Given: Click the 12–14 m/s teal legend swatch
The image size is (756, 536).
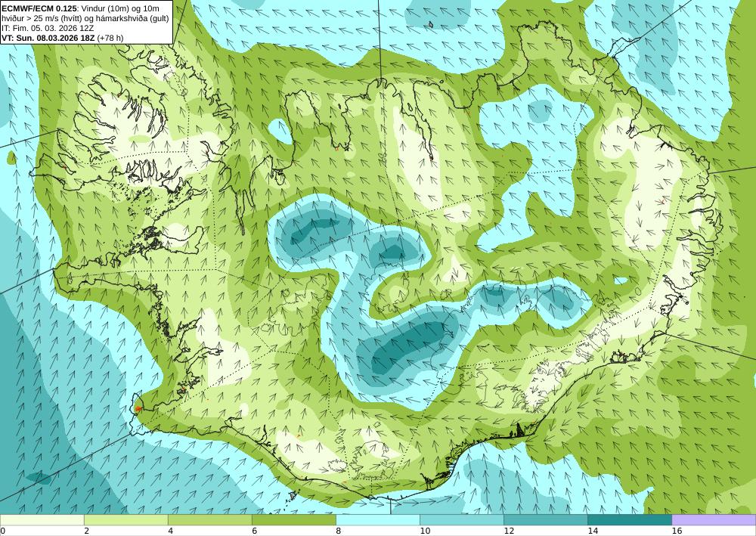Looking at the screenshot, I should click(546, 520).
